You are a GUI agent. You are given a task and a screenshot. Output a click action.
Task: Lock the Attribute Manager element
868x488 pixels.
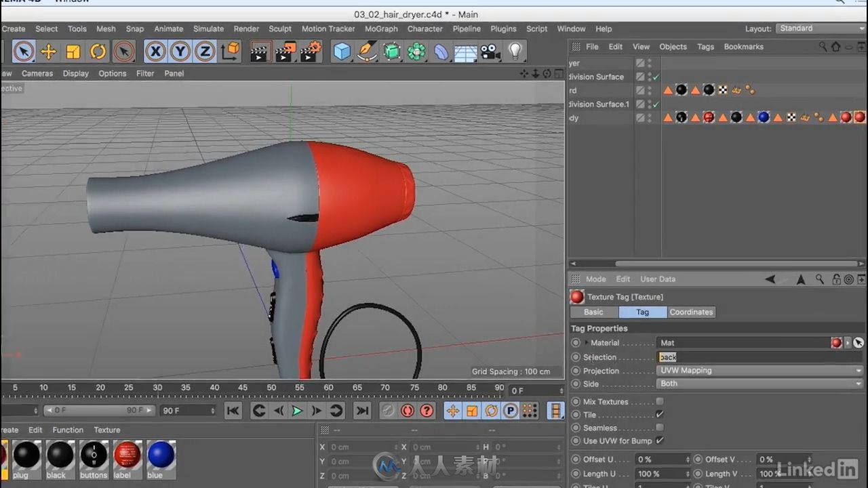[x=837, y=279]
